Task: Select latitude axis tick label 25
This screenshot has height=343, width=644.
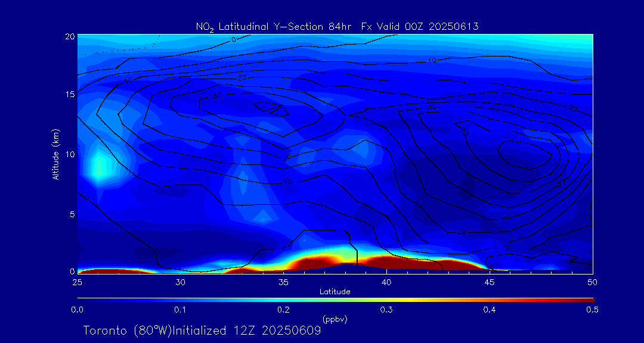Action: pyautogui.click(x=77, y=282)
